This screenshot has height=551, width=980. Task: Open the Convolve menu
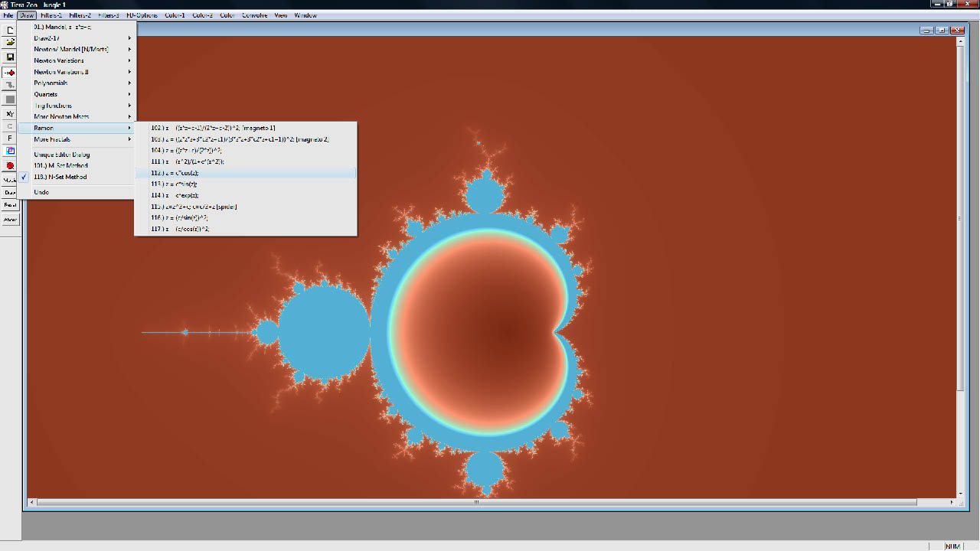[x=255, y=15]
